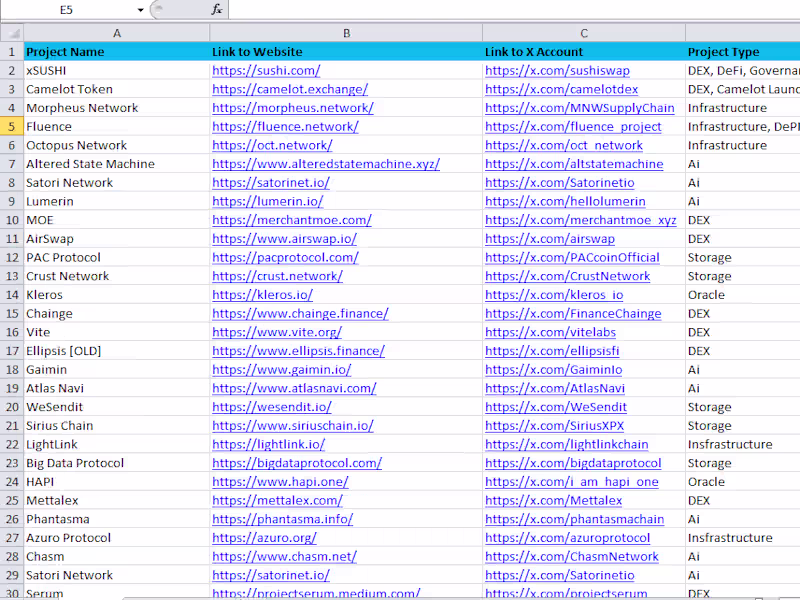800x600 pixels.
Task: Click the Insert Function fx icon
Action: (217, 9)
